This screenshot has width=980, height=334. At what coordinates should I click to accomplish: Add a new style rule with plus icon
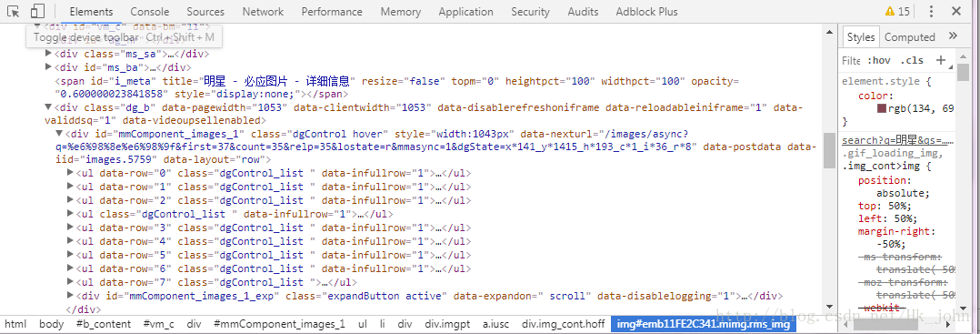[941, 60]
